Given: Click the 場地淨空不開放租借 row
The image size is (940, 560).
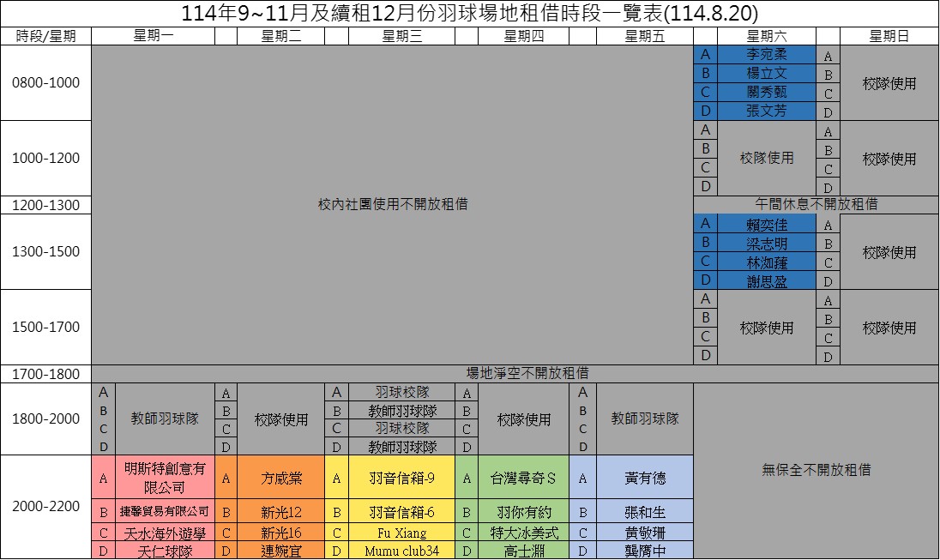Looking at the screenshot, I should [515, 374].
